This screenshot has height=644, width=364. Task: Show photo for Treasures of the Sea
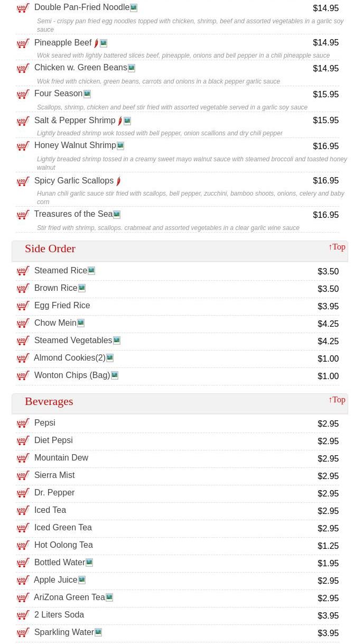pos(117,215)
